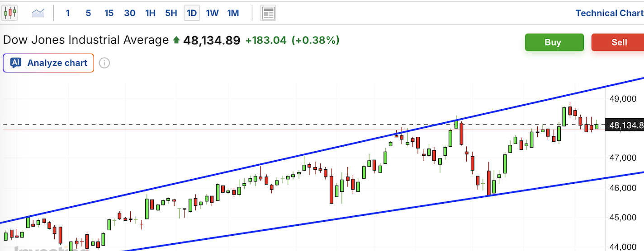Open the news layout icon in toolbar

[268, 13]
